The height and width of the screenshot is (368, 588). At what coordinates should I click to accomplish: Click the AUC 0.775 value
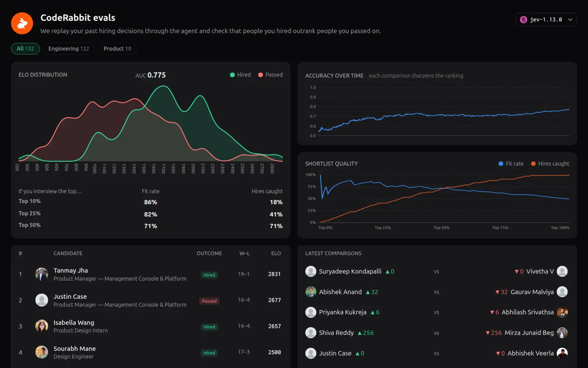point(157,75)
